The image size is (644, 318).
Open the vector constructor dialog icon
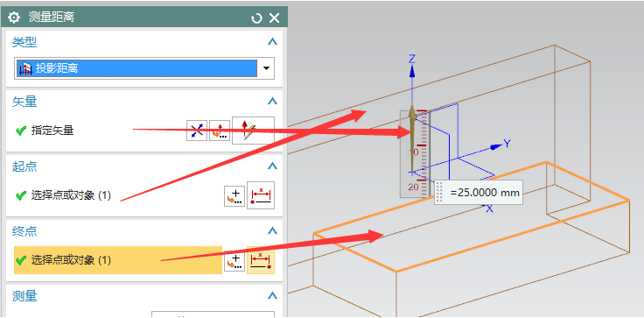[220, 131]
